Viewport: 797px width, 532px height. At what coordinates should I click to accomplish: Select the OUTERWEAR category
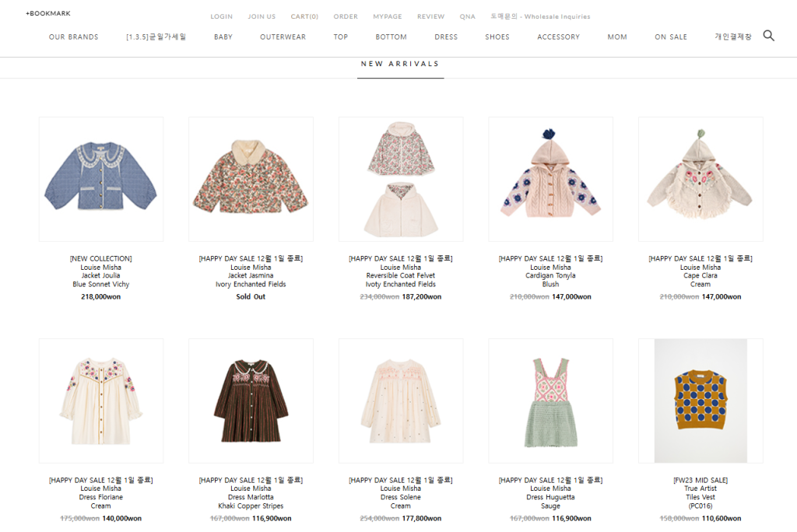pos(283,37)
